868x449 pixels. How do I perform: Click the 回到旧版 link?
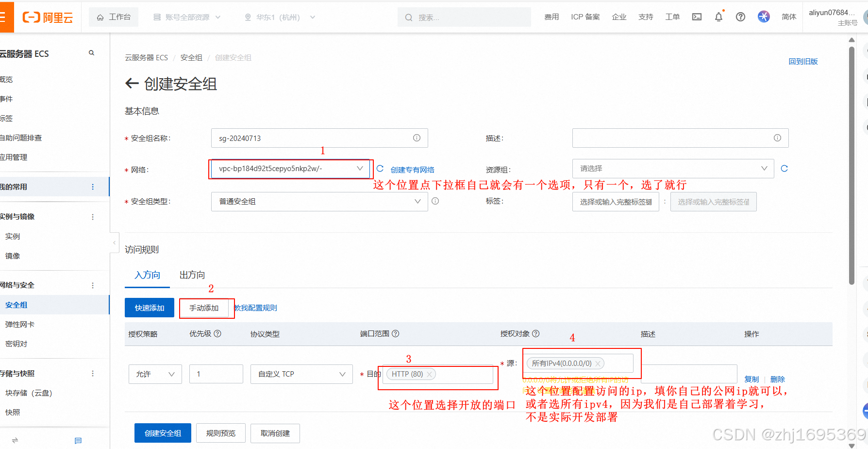pyautogui.click(x=803, y=61)
